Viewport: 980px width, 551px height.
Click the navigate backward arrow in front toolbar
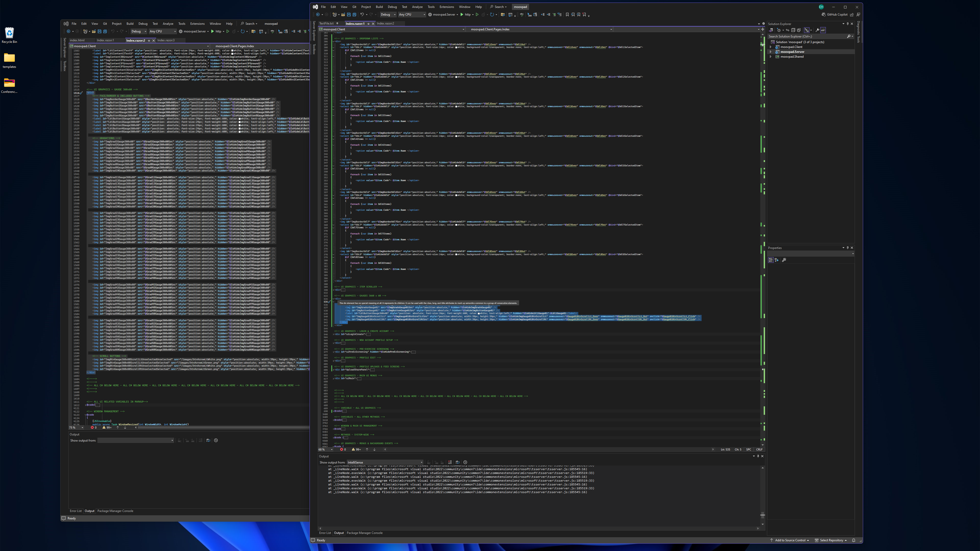(318, 15)
